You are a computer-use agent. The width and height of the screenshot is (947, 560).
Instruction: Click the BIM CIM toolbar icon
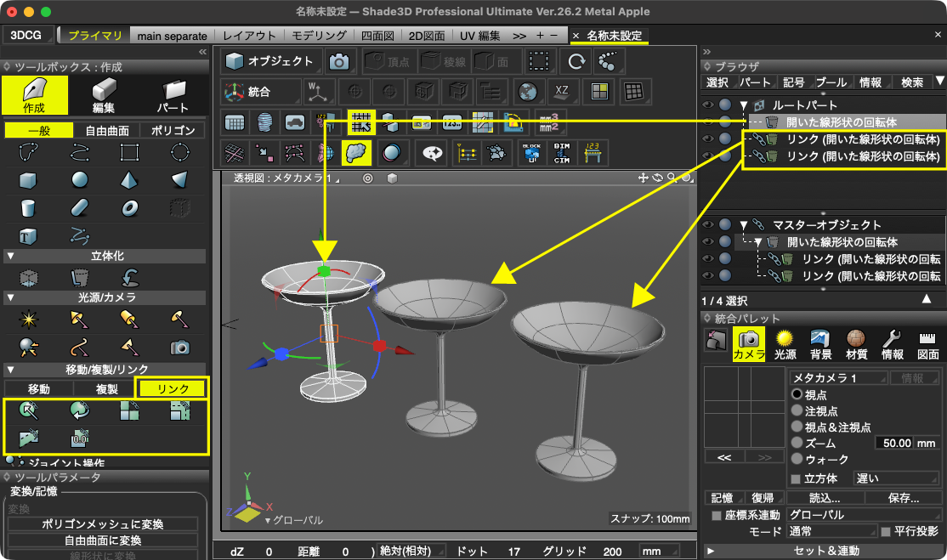pos(562,153)
